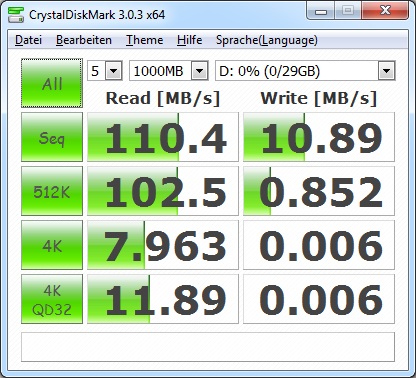Viewport: 416px width, 378px height.
Task: Start the 512K test
Action: 52,191
